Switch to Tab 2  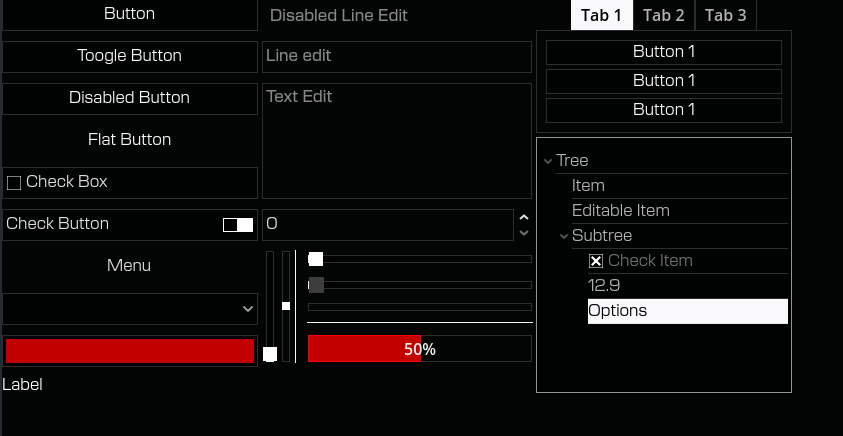(x=664, y=15)
